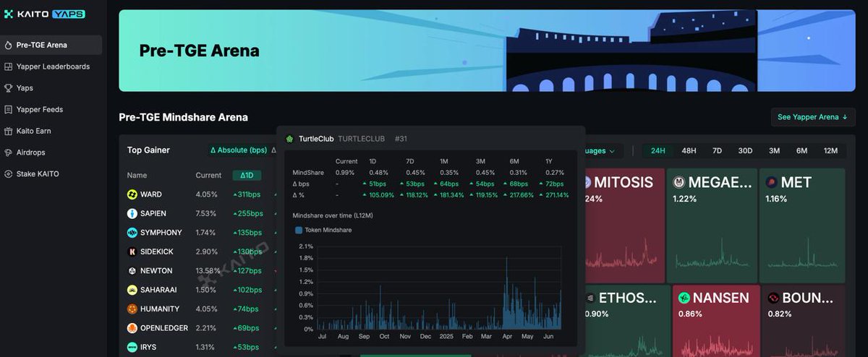Click the See Yapper Arena button
This screenshot has height=357, width=868.
click(813, 117)
